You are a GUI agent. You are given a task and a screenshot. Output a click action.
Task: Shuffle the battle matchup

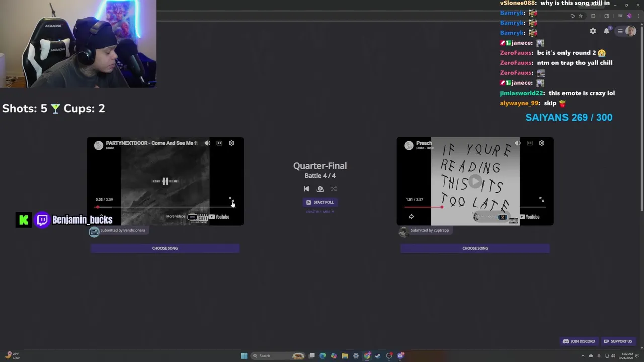tap(334, 189)
